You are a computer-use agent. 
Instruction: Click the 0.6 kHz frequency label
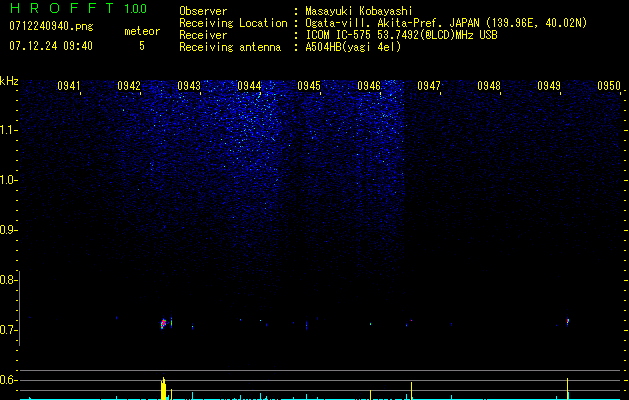pos(7,380)
